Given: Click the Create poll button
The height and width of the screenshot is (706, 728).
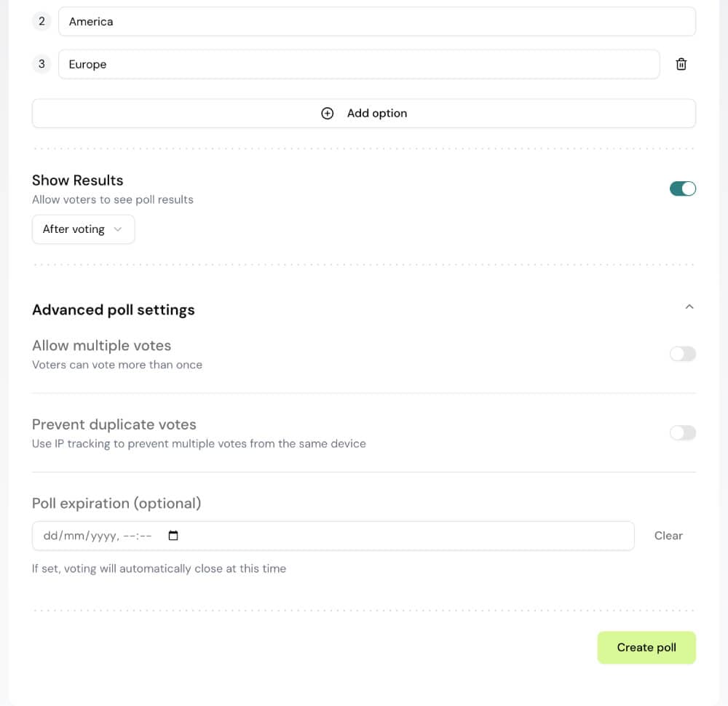Looking at the screenshot, I should 646,648.
